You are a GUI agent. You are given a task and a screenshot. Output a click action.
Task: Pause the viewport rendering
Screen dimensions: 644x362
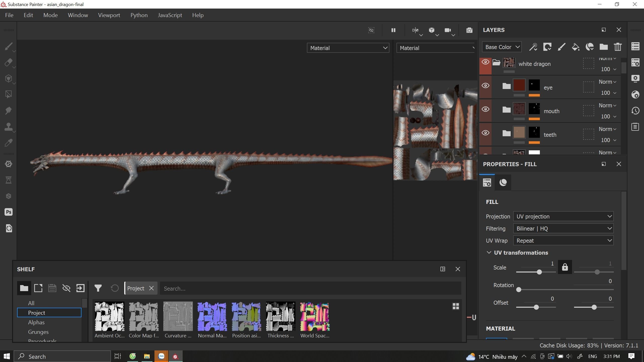click(393, 30)
